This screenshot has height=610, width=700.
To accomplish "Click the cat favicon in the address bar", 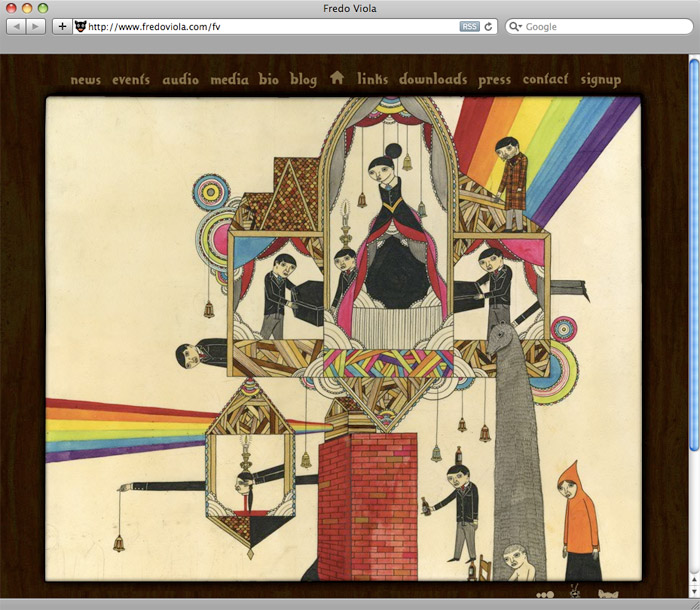I will click(x=80, y=26).
